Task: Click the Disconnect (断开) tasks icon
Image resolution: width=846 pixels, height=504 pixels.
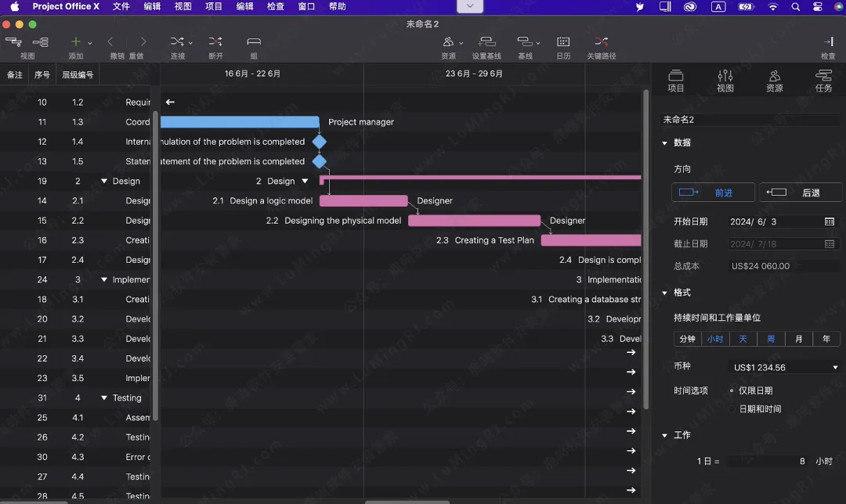Action: click(215, 42)
